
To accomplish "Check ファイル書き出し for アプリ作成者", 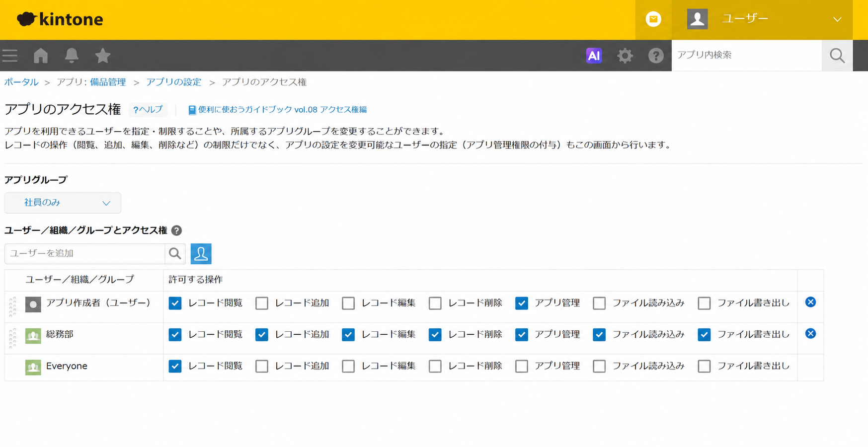I will point(704,303).
